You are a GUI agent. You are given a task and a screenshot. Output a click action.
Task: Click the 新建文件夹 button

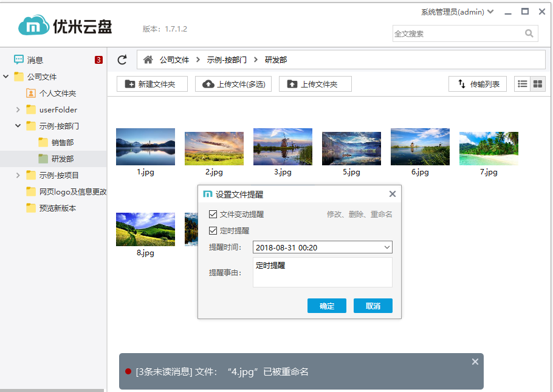[151, 84]
